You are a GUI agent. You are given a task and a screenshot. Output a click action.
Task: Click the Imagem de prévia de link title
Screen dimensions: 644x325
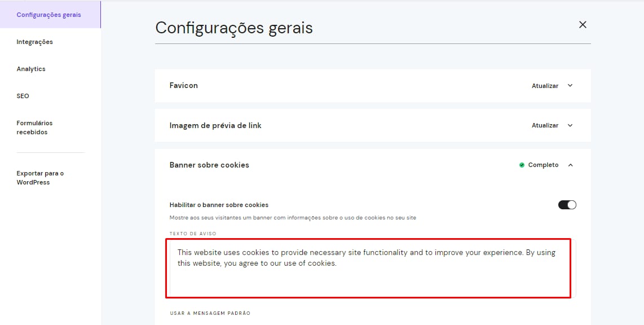215,125
